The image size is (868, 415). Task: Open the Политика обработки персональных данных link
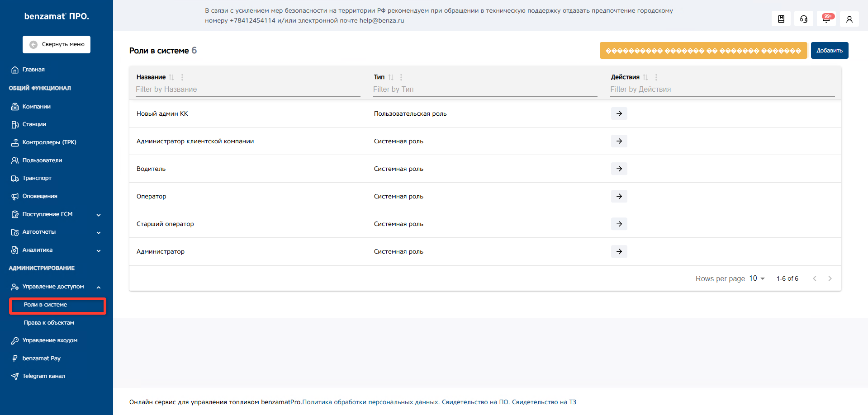(x=370, y=402)
